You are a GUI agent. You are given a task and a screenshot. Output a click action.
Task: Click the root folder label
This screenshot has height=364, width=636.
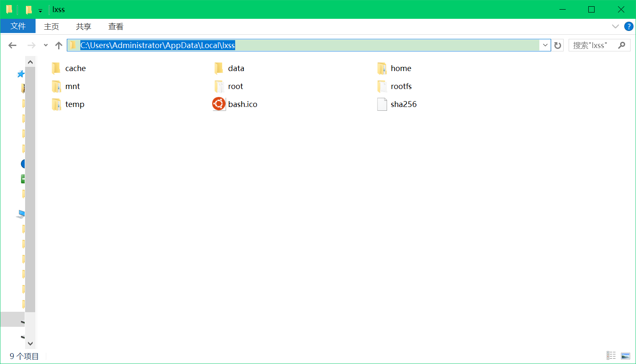(236, 86)
